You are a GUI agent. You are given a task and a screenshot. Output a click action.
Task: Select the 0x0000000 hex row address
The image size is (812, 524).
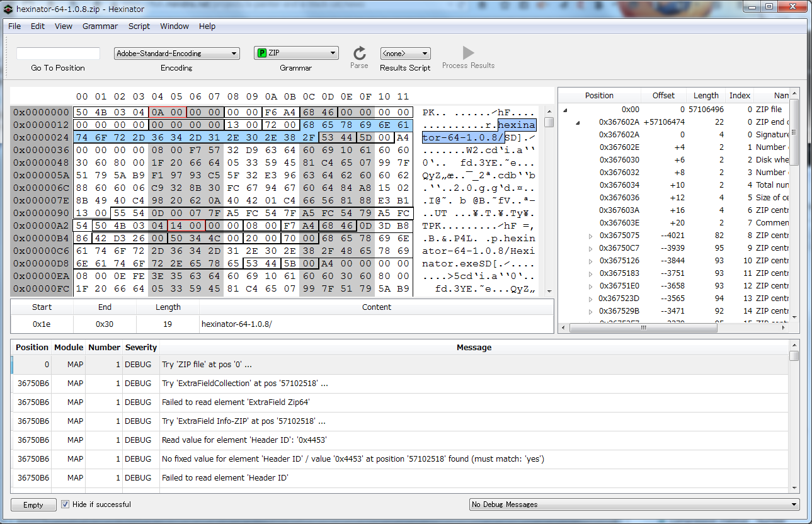coord(42,113)
